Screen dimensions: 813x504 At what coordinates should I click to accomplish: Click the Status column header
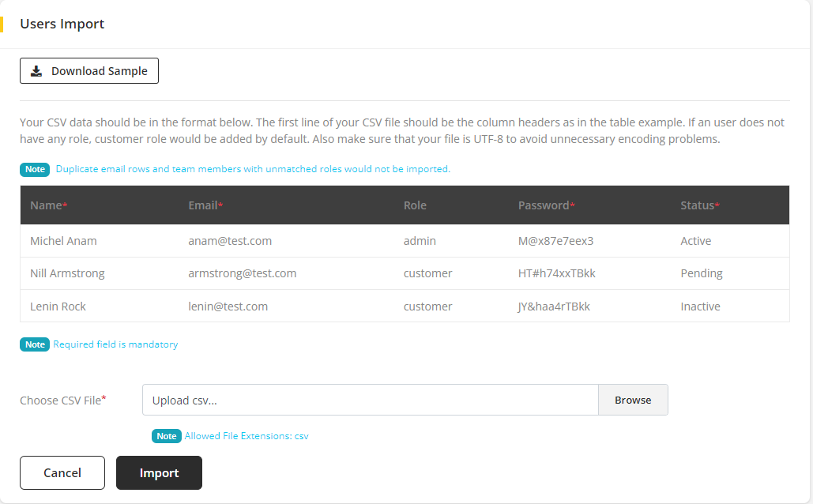click(x=699, y=205)
